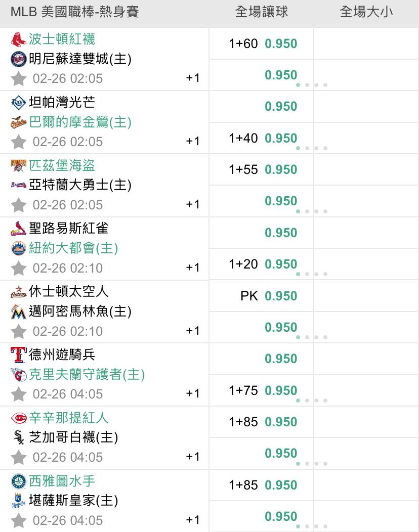Click the Houston Astros team logo
The height and width of the screenshot is (532, 419).
(x=18, y=292)
